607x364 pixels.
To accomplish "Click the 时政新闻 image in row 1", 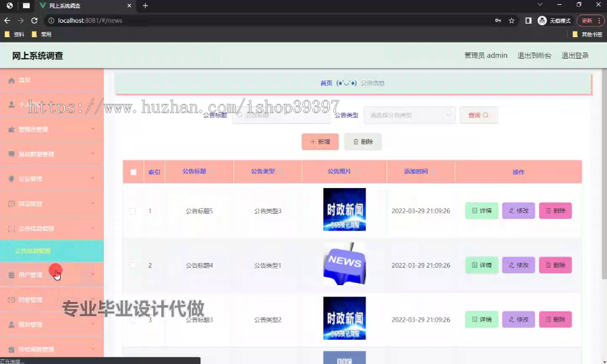I will (345, 209).
